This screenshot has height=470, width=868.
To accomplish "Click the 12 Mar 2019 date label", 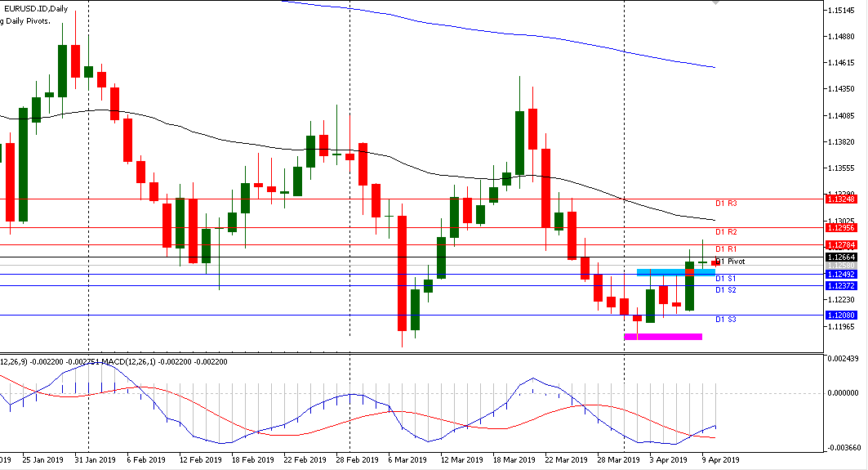I will 461,460.
